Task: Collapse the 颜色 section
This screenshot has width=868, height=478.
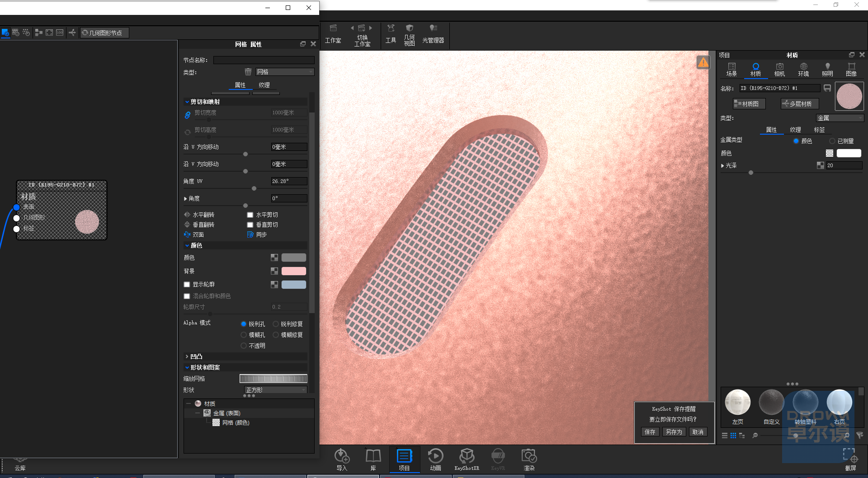Action: tap(187, 245)
